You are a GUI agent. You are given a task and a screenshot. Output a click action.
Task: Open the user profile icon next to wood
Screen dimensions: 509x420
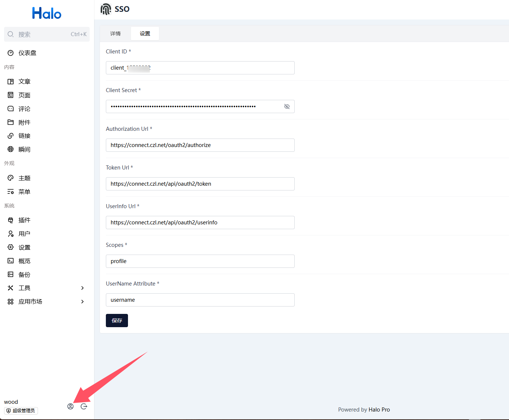pos(70,406)
